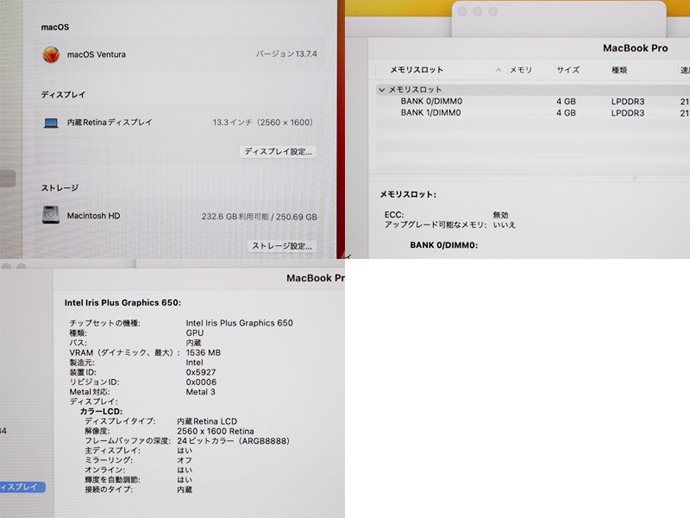Click Macintosh HD label
This screenshot has height=518, width=690.
(93, 216)
